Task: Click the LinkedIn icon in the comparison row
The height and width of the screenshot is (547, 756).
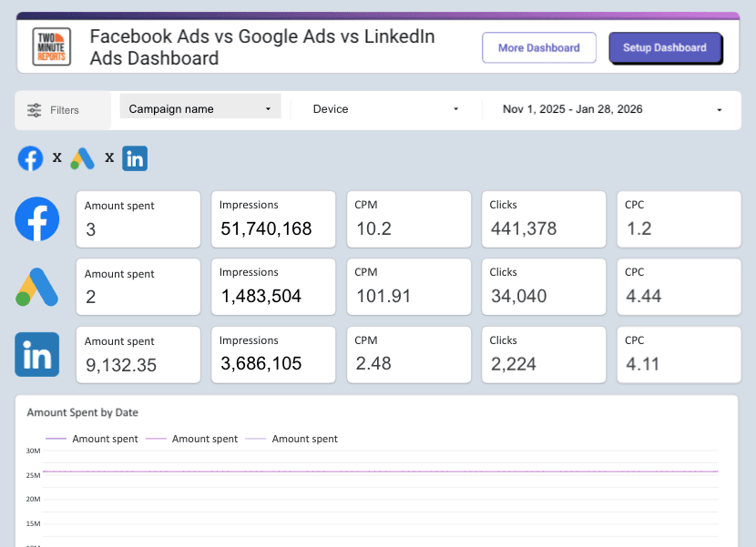Action: pyautogui.click(x=134, y=157)
